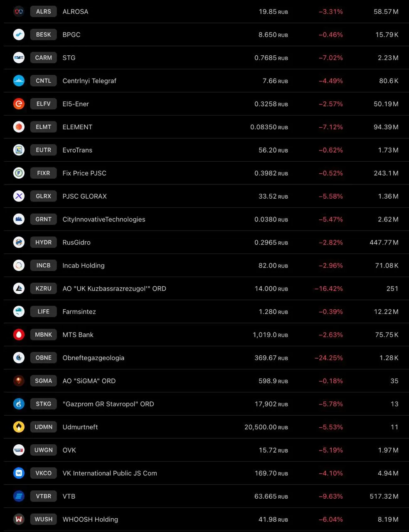
Task: Click the VTB blue logo icon
Action: 19,496
